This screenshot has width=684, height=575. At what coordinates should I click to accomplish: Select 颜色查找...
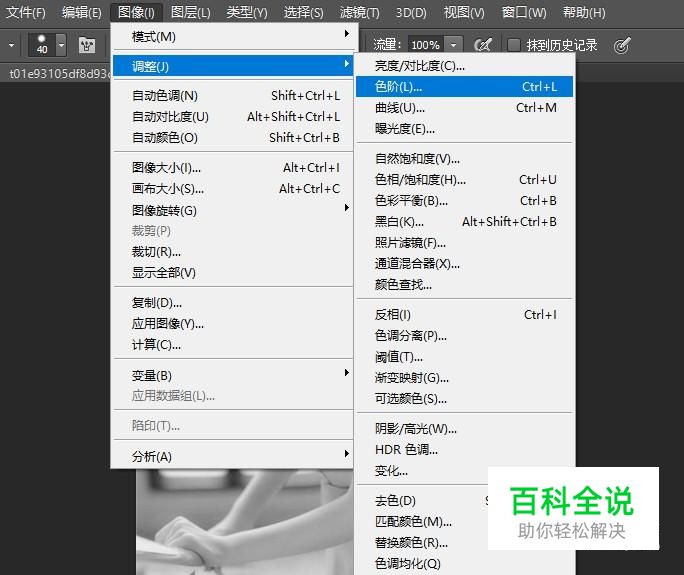464,284
